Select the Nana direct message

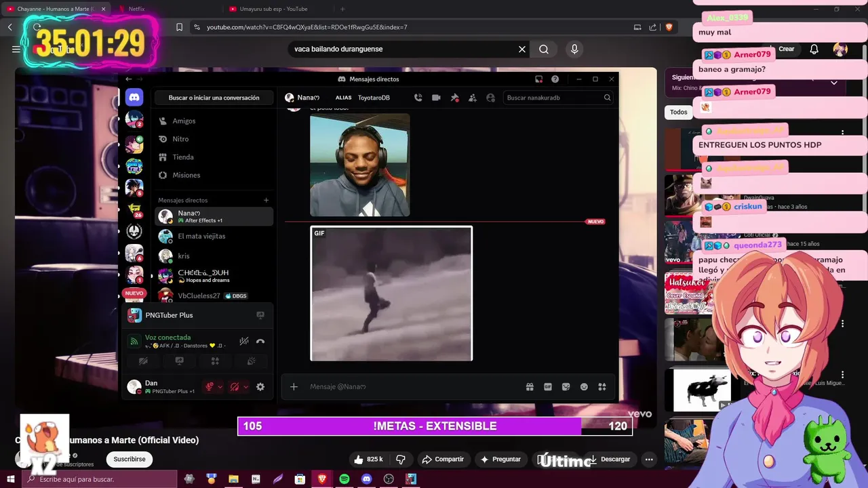coord(214,216)
